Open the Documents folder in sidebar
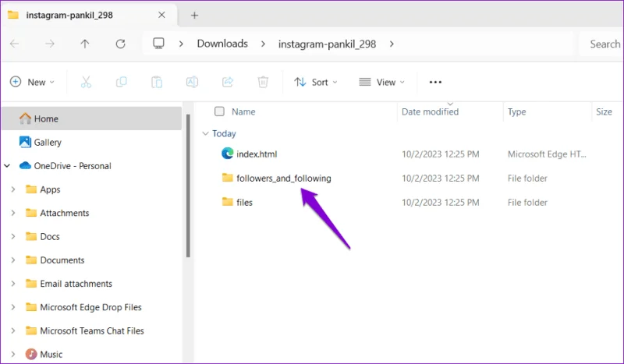 pos(62,260)
